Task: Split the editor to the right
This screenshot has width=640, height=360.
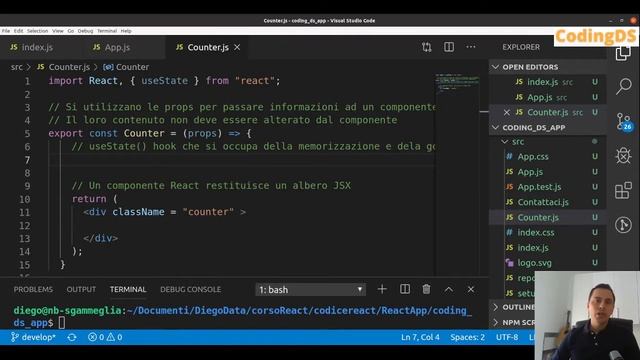Action: (x=449, y=47)
